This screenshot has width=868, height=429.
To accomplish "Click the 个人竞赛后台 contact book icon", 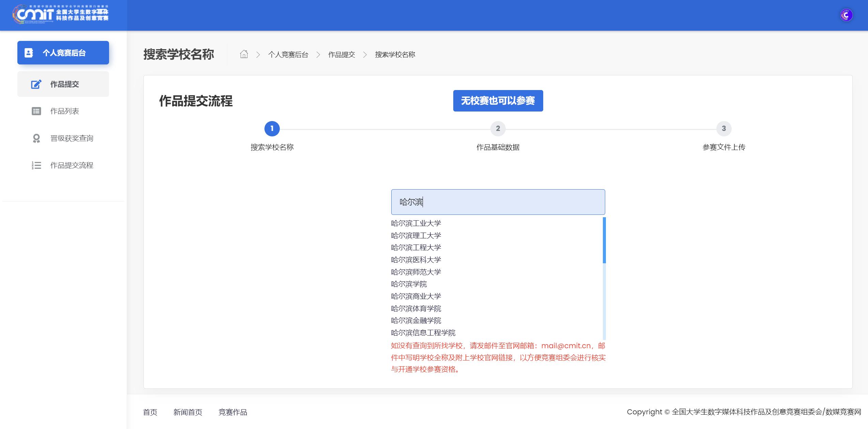I will coord(29,53).
